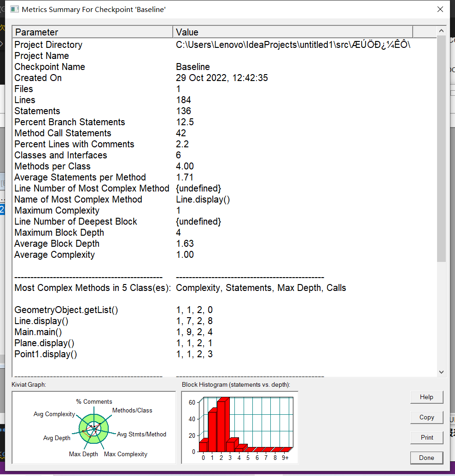Open Help for the metrics summary

tap(426, 397)
